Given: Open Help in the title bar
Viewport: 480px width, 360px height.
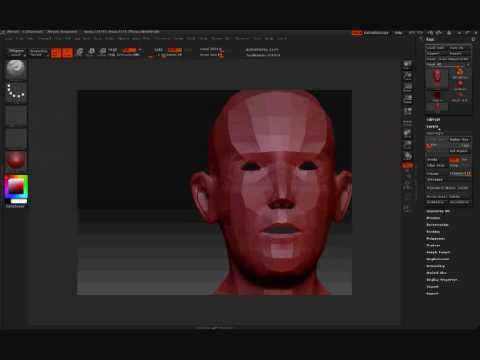Looking at the screenshot, I should coord(398,33).
